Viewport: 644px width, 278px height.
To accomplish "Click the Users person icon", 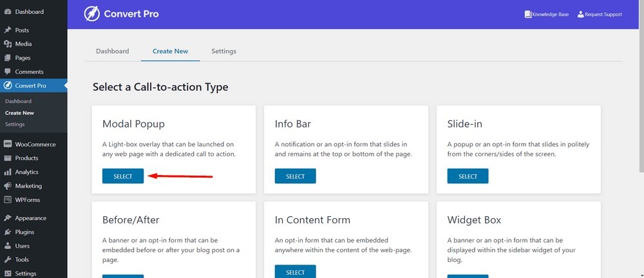I will (7, 246).
